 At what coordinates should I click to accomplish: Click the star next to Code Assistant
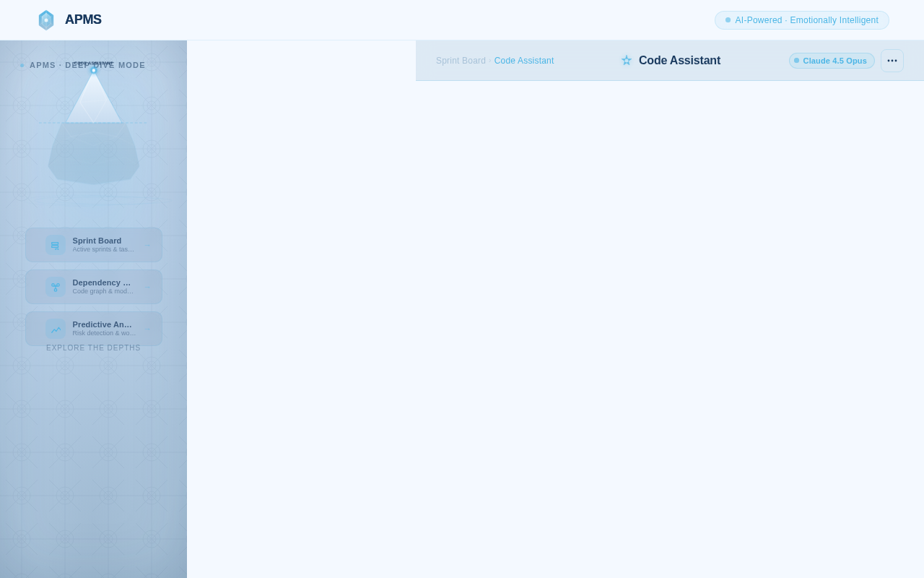(625, 60)
